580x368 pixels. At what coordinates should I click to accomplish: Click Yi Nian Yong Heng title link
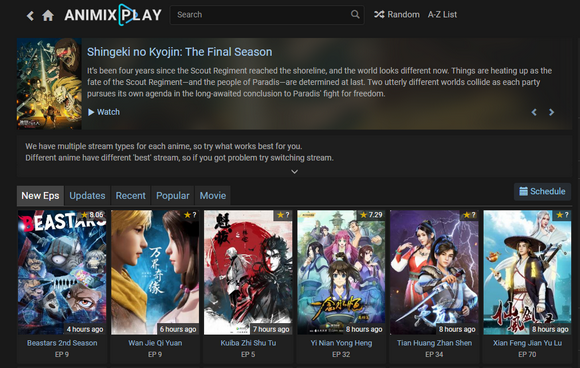pyautogui.click(x=341, y=343)
